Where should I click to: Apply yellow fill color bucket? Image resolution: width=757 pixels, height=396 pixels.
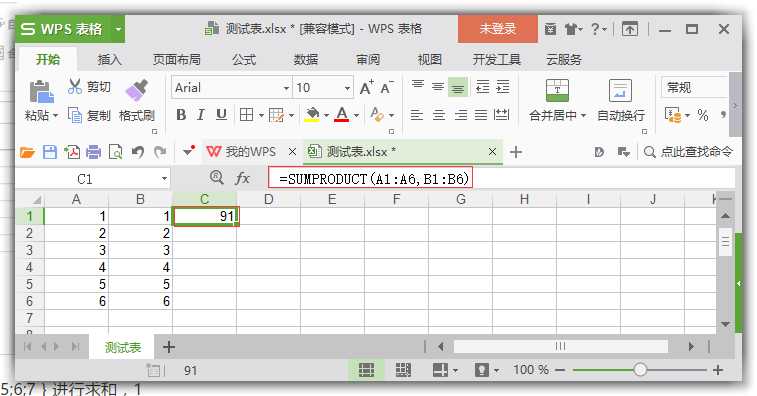tap(312, 115)
